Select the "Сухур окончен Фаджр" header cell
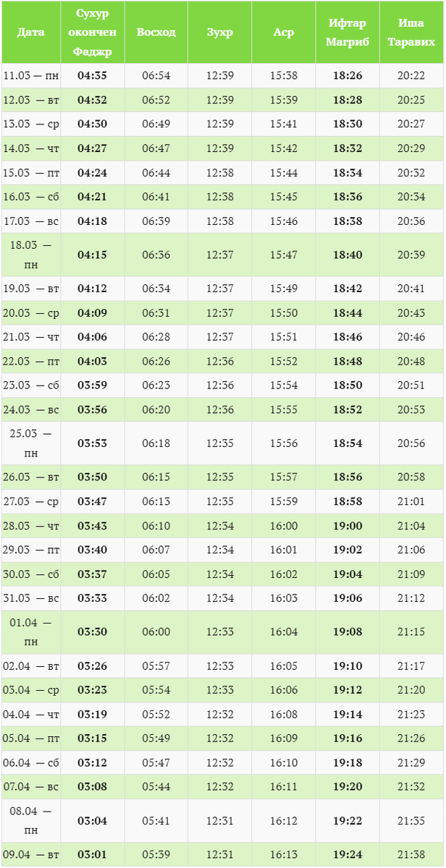The image size is (446, 868). (93, 33)
